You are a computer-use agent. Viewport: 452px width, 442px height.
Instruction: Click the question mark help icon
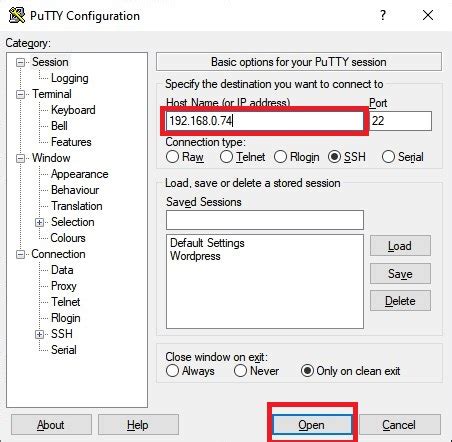383,15
